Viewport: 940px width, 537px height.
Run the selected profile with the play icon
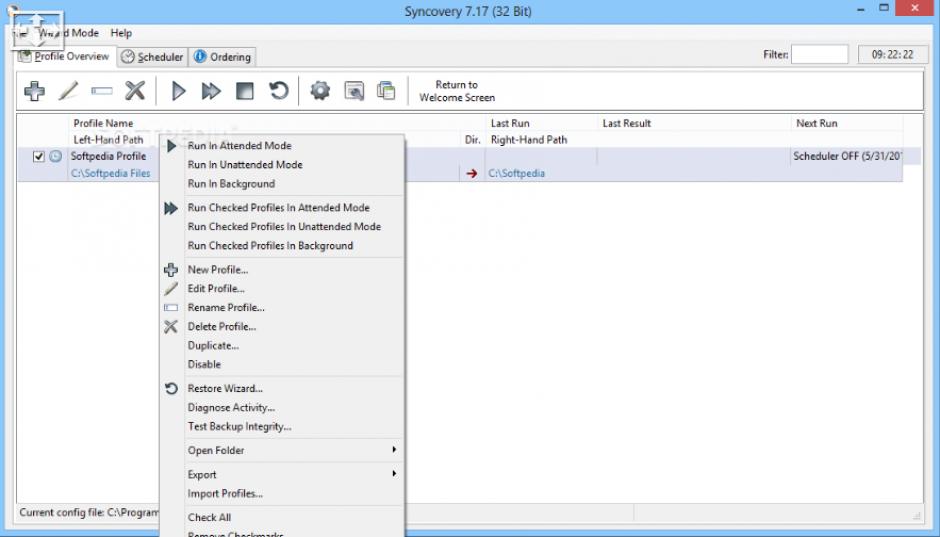tap(178, 91)
